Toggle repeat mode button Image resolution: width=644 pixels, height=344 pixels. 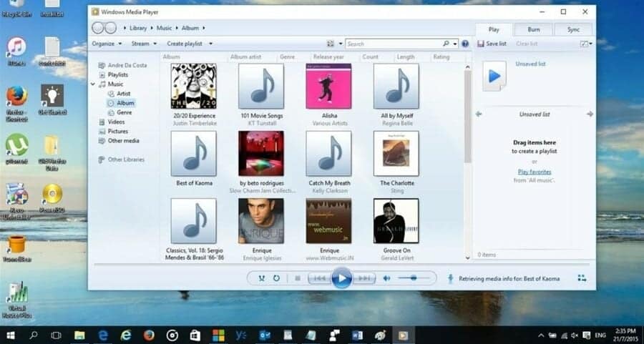[x=276, y=278]
